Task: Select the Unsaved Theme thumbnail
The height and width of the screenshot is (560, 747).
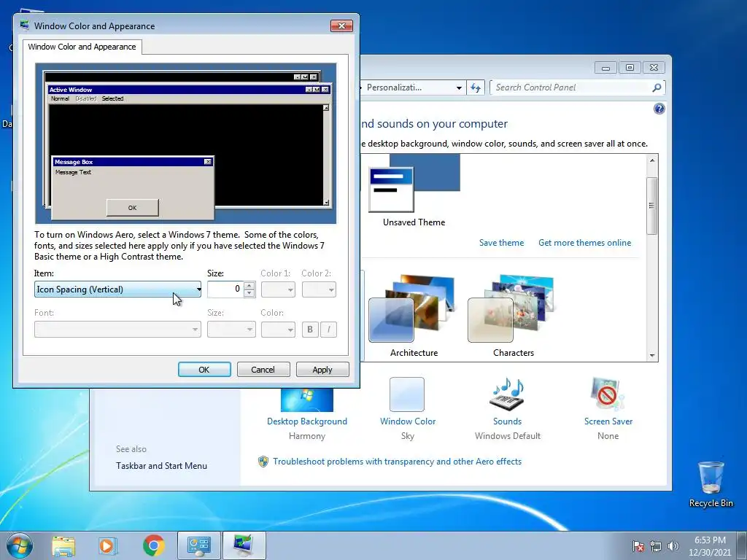Action: coord(414,183)
